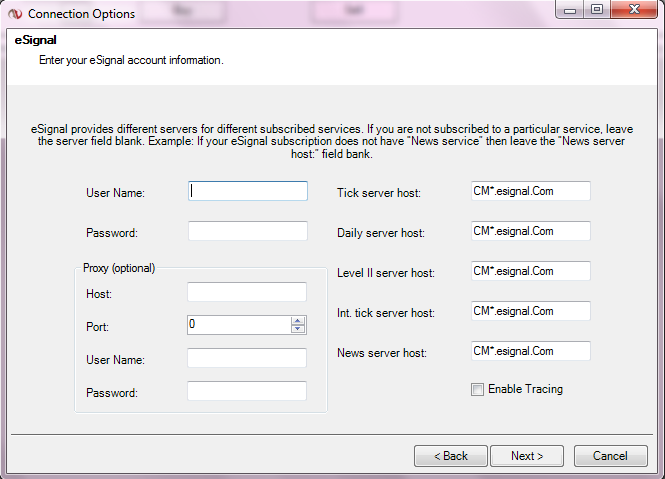Maximize the Connection Options window
The height and width of the screenshot is (479, 665).
[597, 9]
